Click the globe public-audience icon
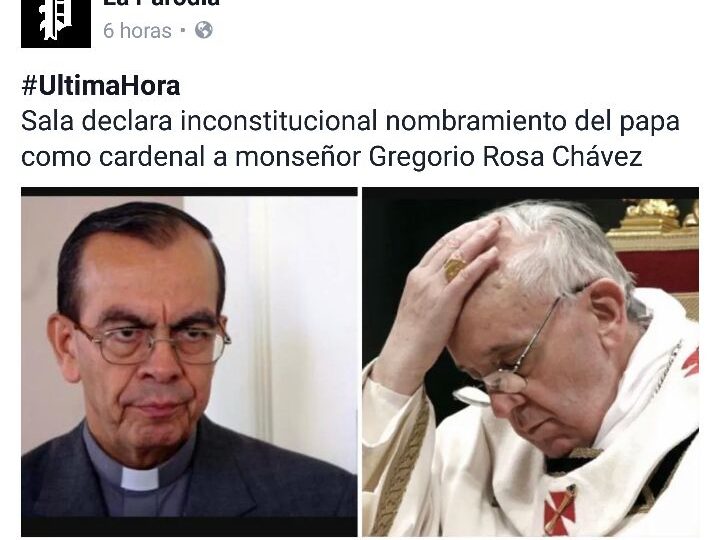 click(x=204, y=30)
